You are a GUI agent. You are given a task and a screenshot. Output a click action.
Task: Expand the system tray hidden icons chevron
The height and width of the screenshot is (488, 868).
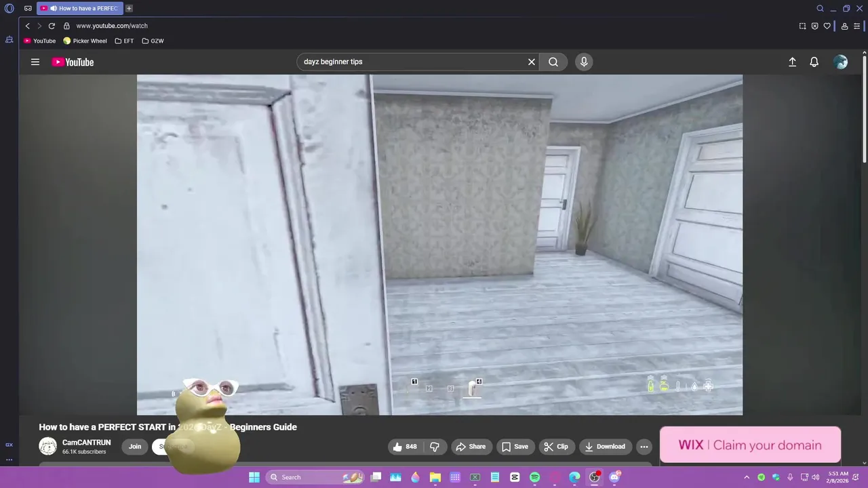(x=747, y=477)
